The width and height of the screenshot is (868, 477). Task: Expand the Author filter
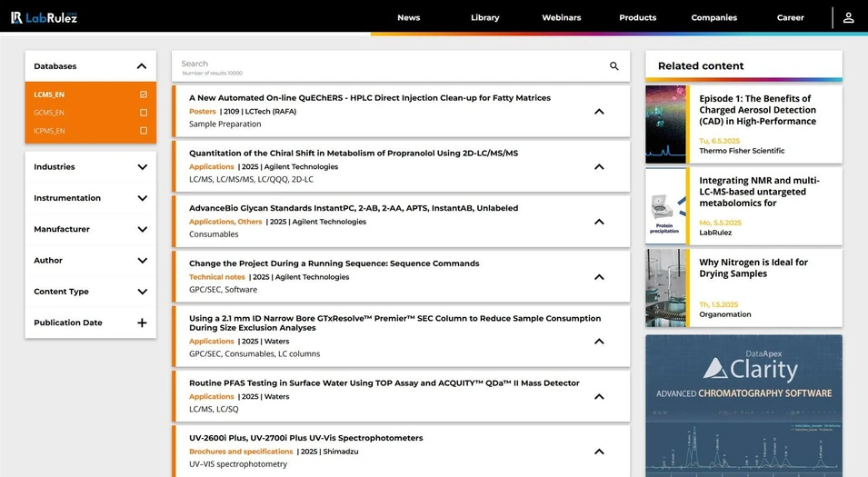point(143,261)
